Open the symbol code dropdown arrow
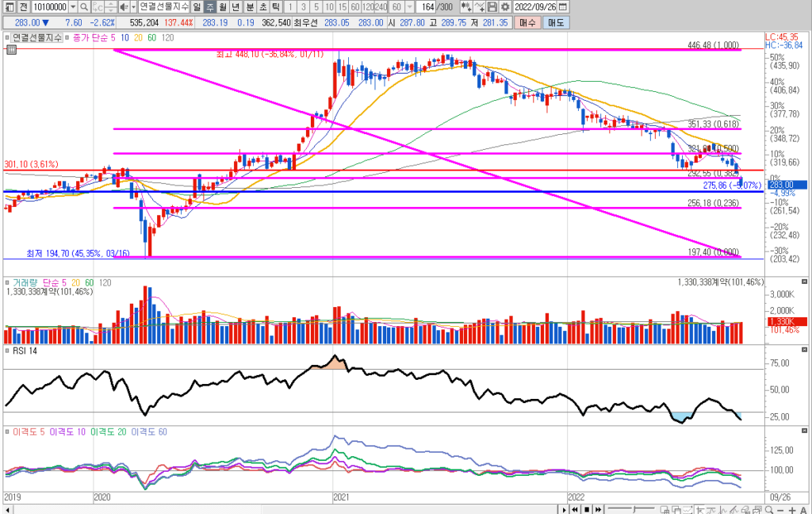The height and width of the screenshot is (514, 812). coord(74,6)
